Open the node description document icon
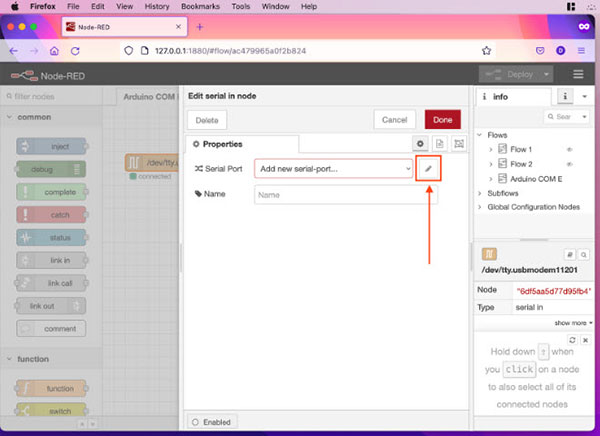 pos(439,145)
